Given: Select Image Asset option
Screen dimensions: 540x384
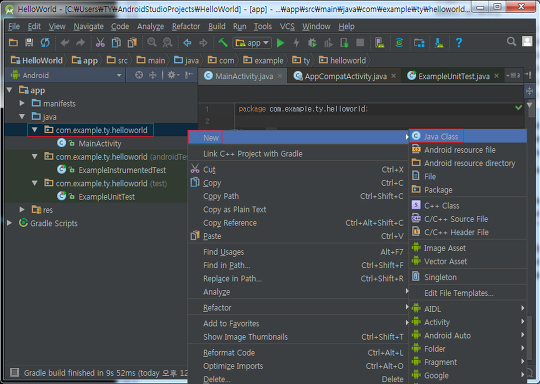Looking at the screenshot, I should (x=468, y=248).
